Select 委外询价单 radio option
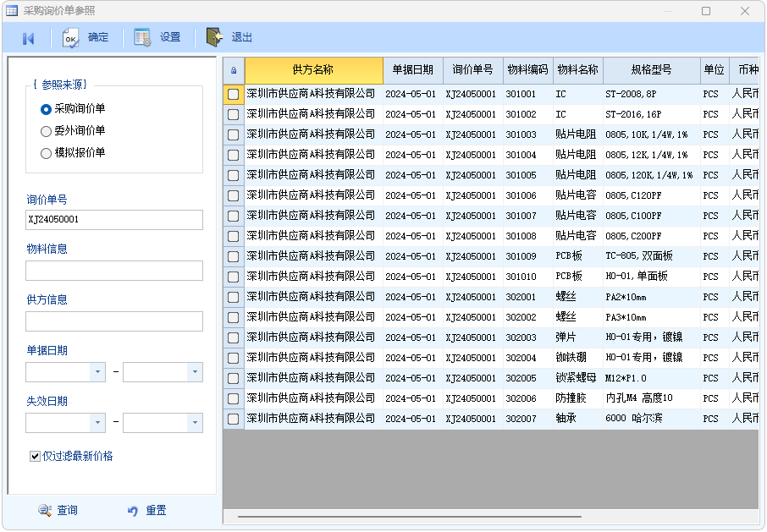Screen dimensions: 767x532 point(46,131)
